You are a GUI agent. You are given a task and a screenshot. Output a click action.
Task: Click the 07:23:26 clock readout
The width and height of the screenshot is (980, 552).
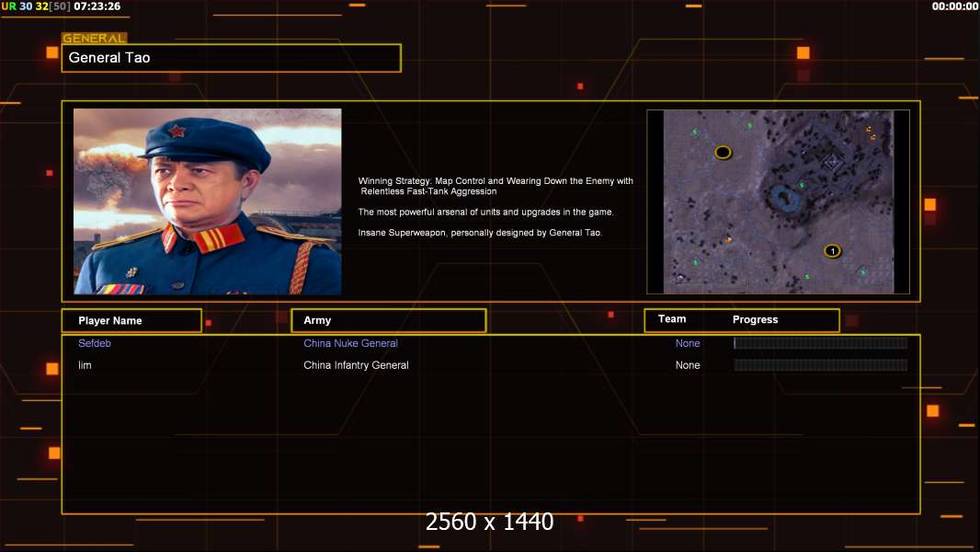tap(97, 6)
